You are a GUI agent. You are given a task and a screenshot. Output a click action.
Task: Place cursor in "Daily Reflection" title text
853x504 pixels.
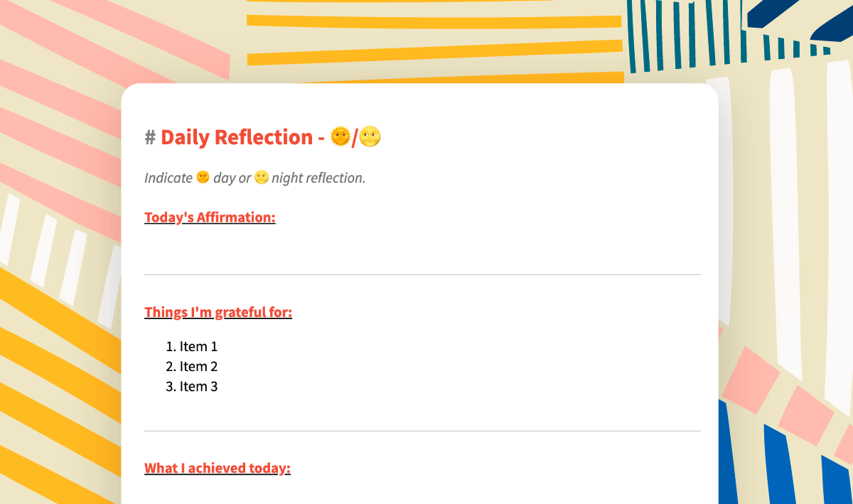tap(236, 137)
